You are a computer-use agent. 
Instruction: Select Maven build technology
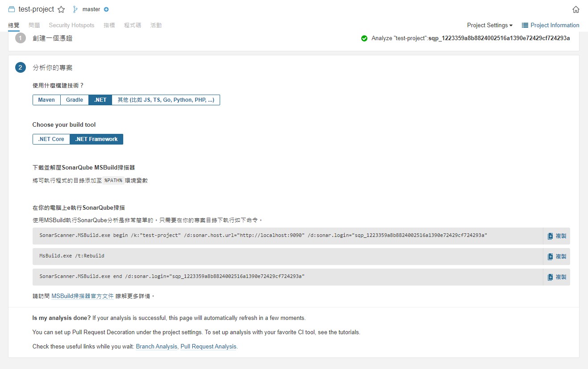point(46,100)
